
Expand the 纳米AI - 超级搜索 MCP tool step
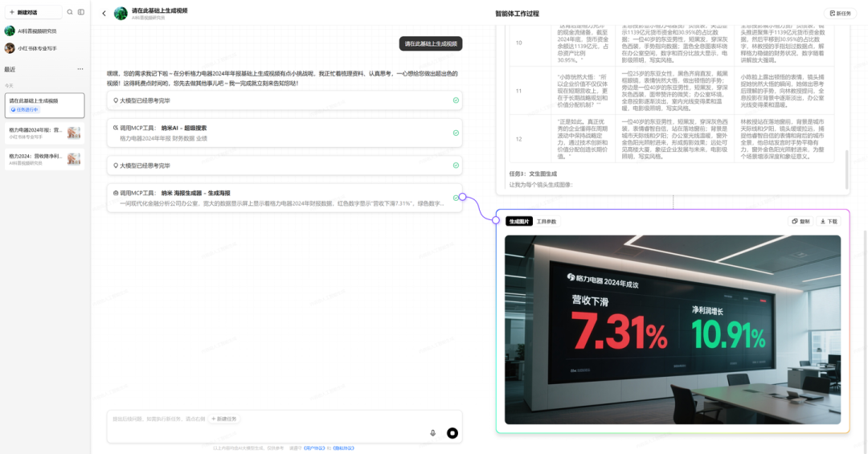click(x=285, y=133)
